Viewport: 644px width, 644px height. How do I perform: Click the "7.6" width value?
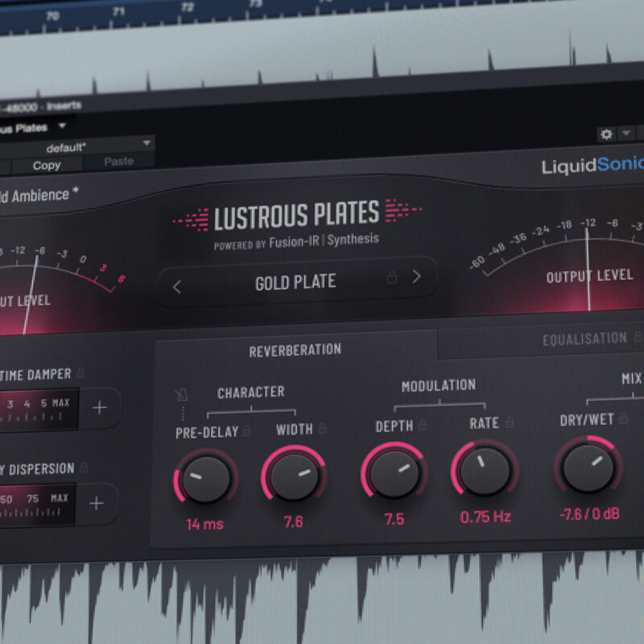(x=294, y=522)
